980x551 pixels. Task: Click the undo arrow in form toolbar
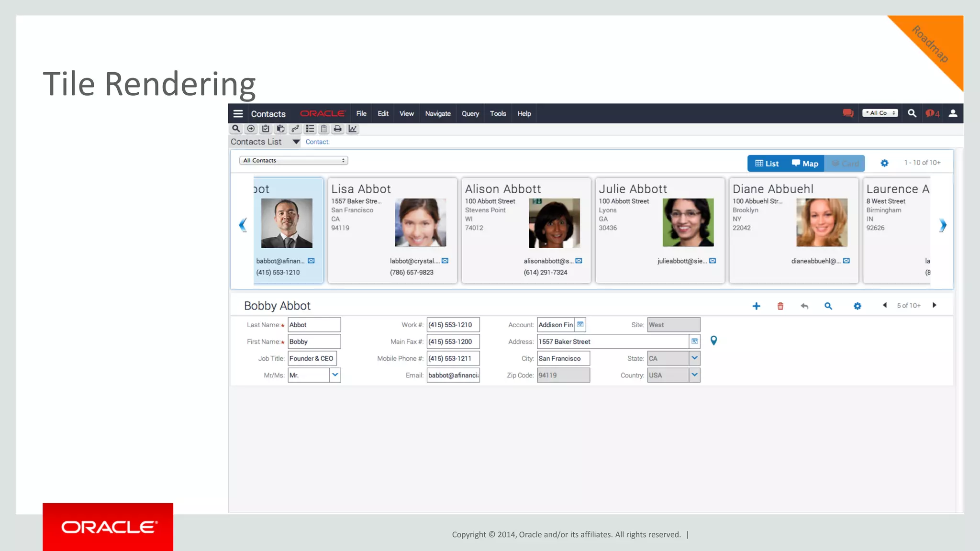coord(804,306)
